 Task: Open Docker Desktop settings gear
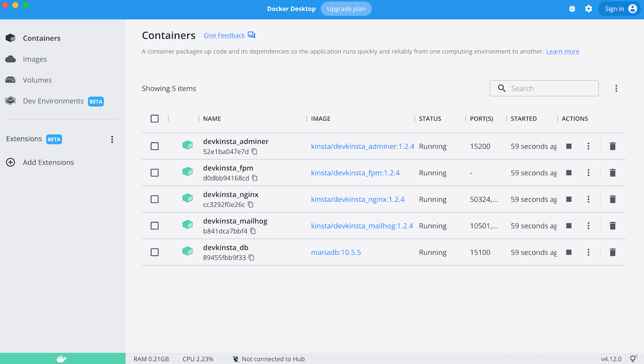coord(589,8)
